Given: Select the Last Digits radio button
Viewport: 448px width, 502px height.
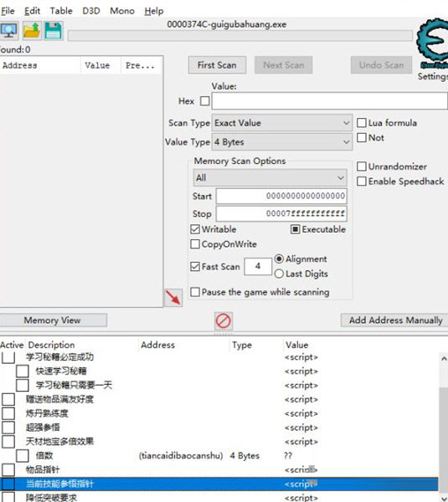Looking at the screenshot, I should pos(279,274).
